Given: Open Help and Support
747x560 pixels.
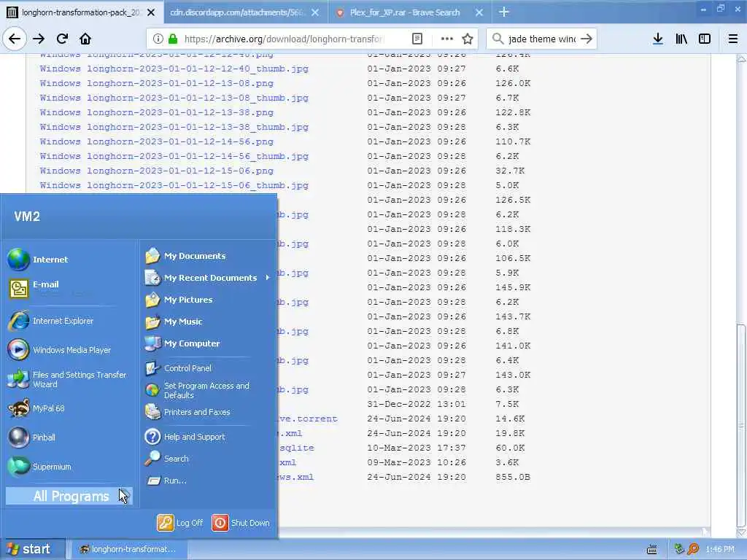Looking at the screenshot, I should (185, 437).
